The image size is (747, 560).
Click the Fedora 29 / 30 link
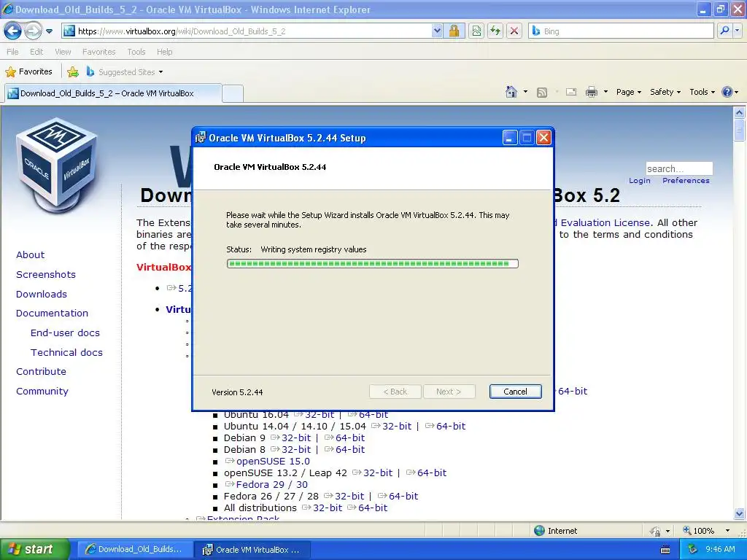272,484
